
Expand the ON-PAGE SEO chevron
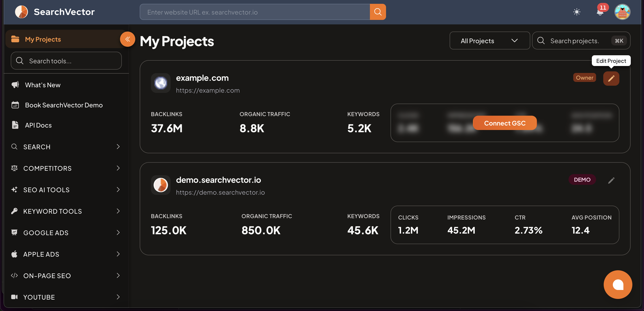118,275
